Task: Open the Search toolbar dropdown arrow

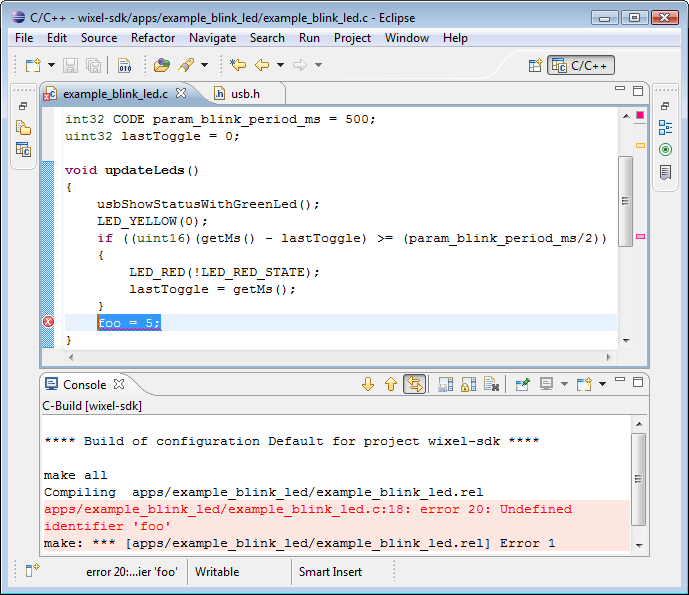Action: point(204,65)
